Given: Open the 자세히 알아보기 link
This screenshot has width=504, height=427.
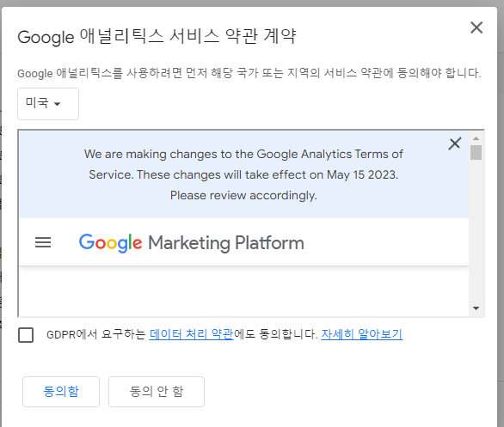Looking at the screenshot, I should point(361,334).
